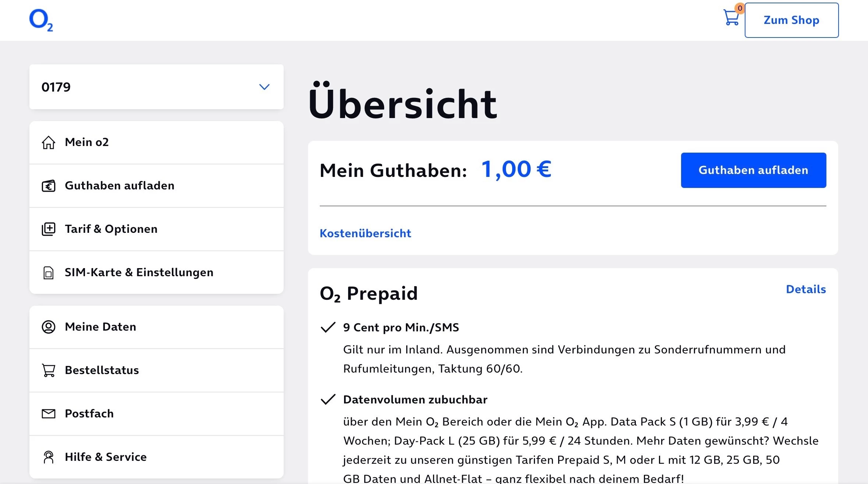Viewport: 868px width, 484px height.
Task: Click the Hilfe & Service person icon
Action: coord(48,457)
